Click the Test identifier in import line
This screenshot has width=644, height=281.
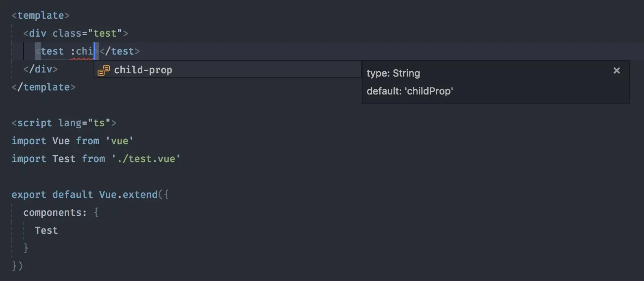point(64,159)
